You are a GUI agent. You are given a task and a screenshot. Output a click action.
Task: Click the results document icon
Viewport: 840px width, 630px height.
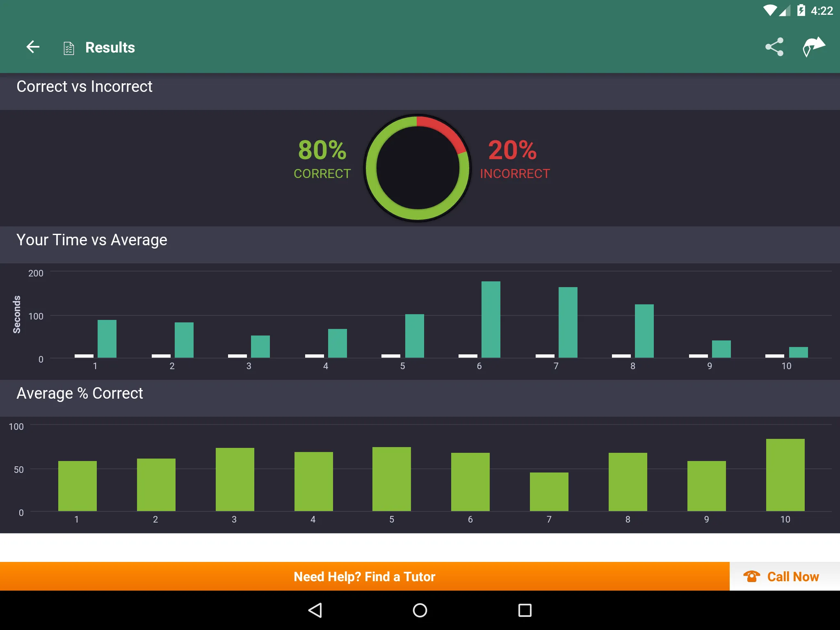pyautogui.click(x=69, y=47)
